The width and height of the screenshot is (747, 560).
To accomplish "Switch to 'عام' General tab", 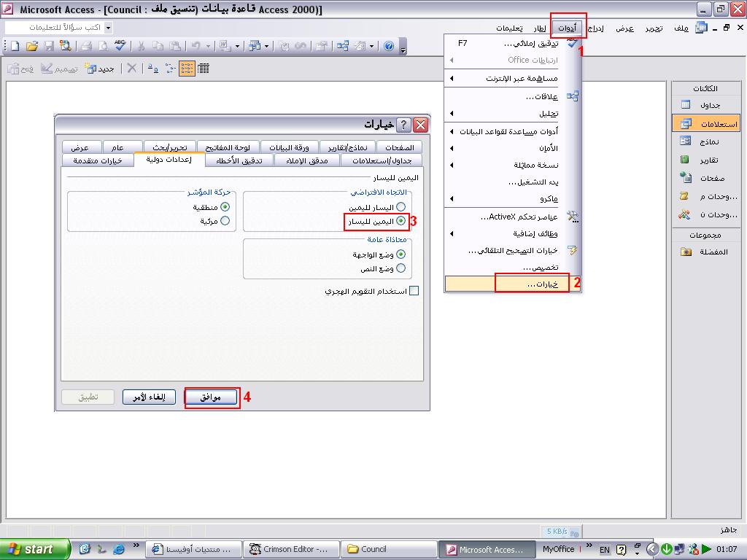I will (x=123, y=147).
